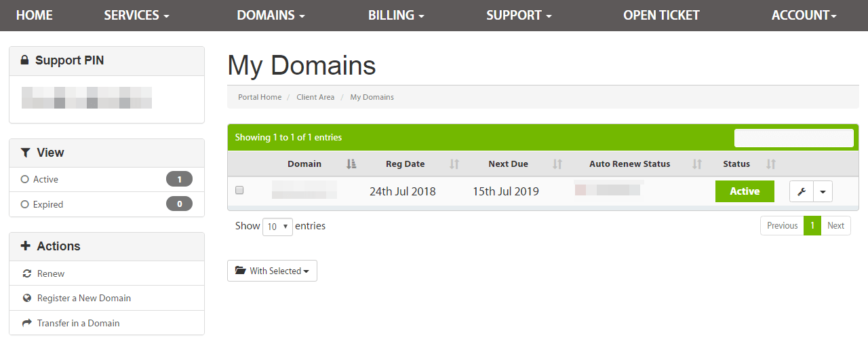This screenshot has width=868, height=344.
Task: Open the Billing menu
Action: point(396,15)
